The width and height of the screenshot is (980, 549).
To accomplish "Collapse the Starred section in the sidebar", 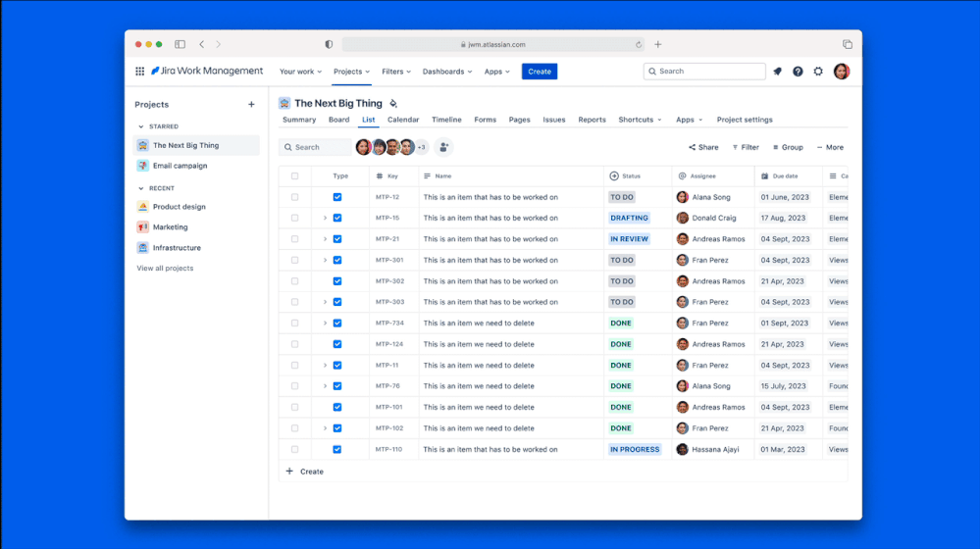I will [140, 126].
